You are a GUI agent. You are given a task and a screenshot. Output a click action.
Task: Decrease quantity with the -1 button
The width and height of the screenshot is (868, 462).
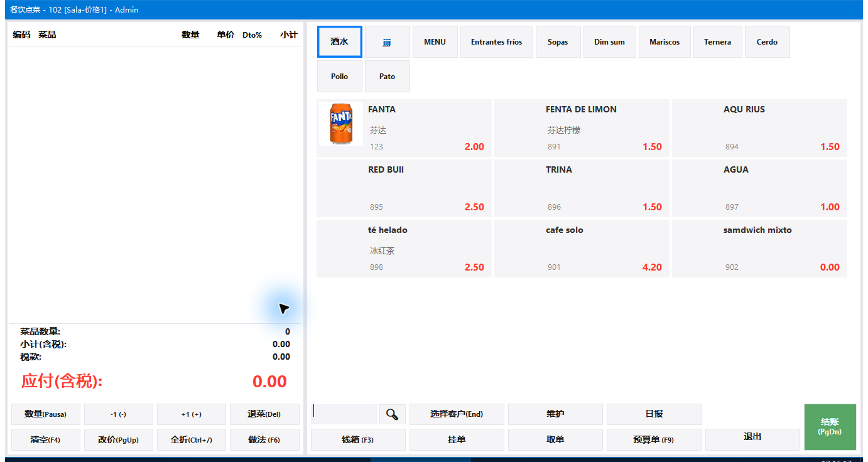119,414
